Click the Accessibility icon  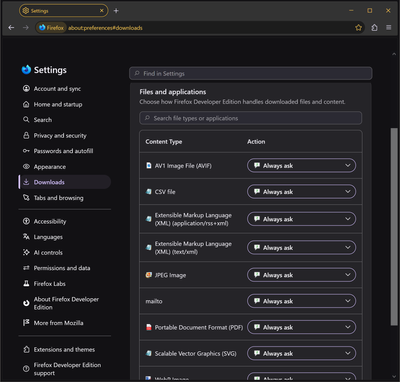[x=26, y=221]
